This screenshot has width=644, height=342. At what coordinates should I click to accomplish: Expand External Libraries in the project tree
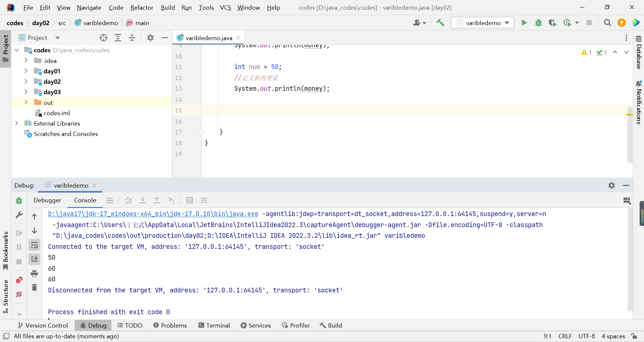click(17, 123)
